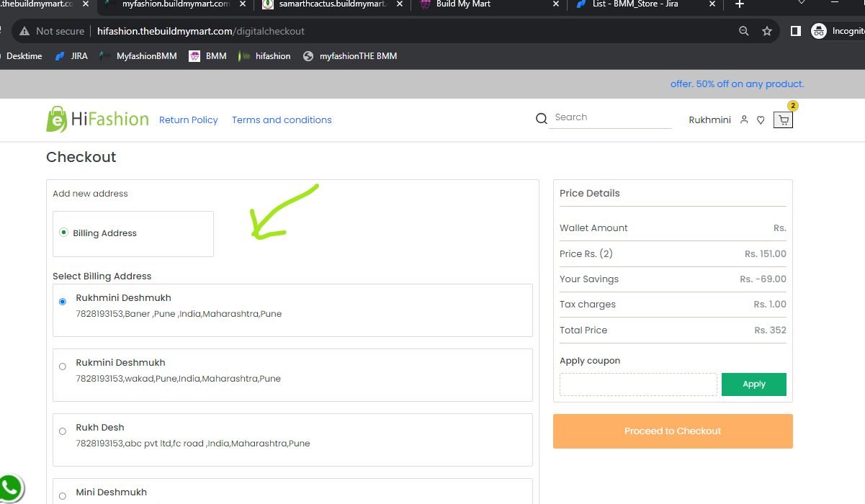Select the Mini Deshmukh address
865x504 pixels.
pos(63,496)
